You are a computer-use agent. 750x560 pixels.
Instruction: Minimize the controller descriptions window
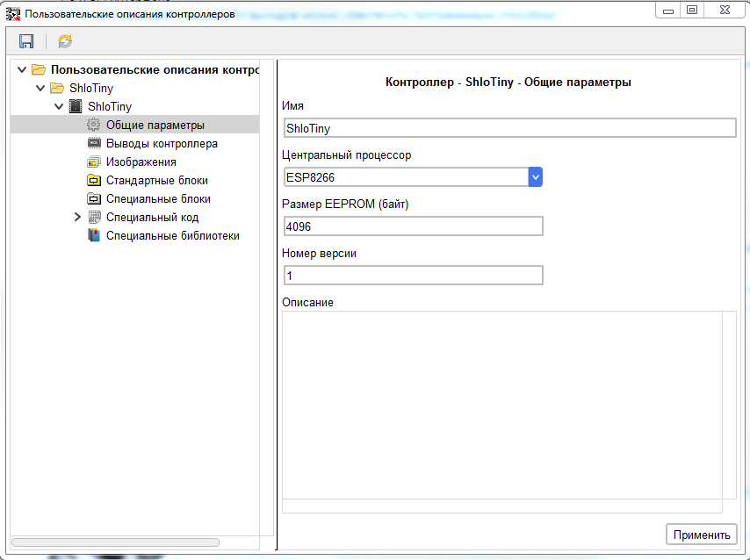pos(668,11)
